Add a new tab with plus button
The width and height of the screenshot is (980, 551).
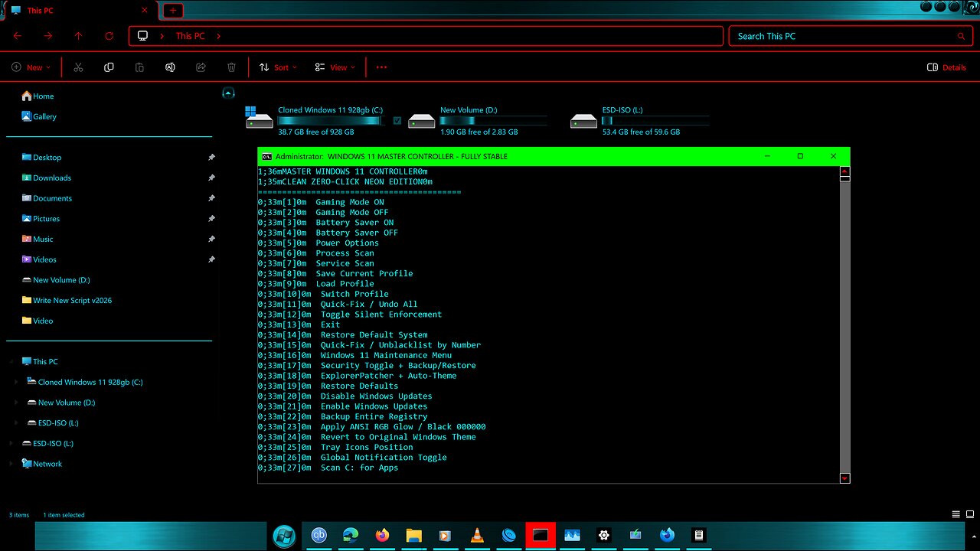pyautogui.click(x=173, y=10)
